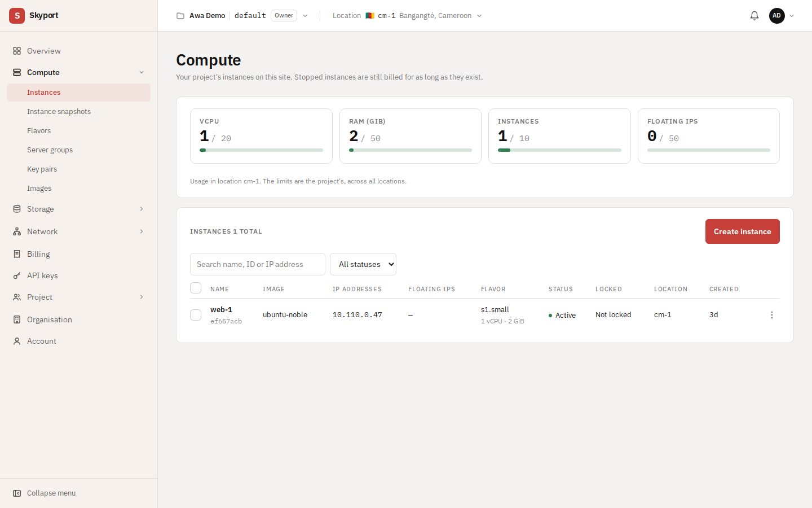Click the Collapse menu icon
This screenshot has height=508, width=812.
(x=17, y=493)
